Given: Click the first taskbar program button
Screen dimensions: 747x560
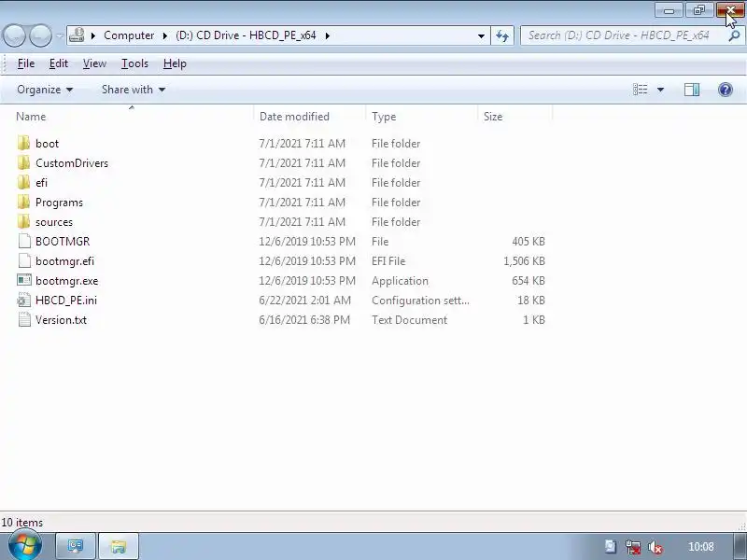Looking at the screenshot, I should coord(76,546).
